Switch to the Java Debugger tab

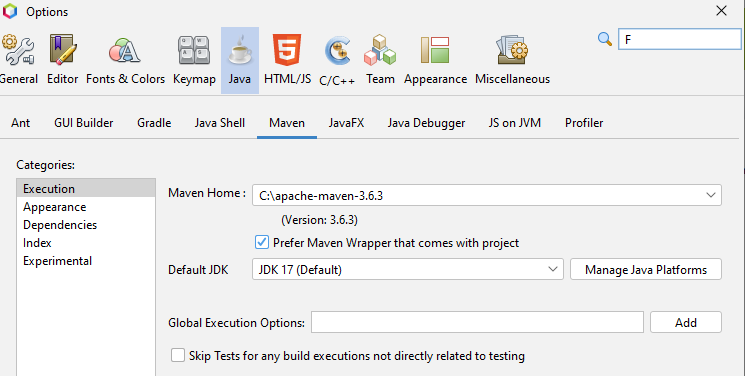[426, 123]
